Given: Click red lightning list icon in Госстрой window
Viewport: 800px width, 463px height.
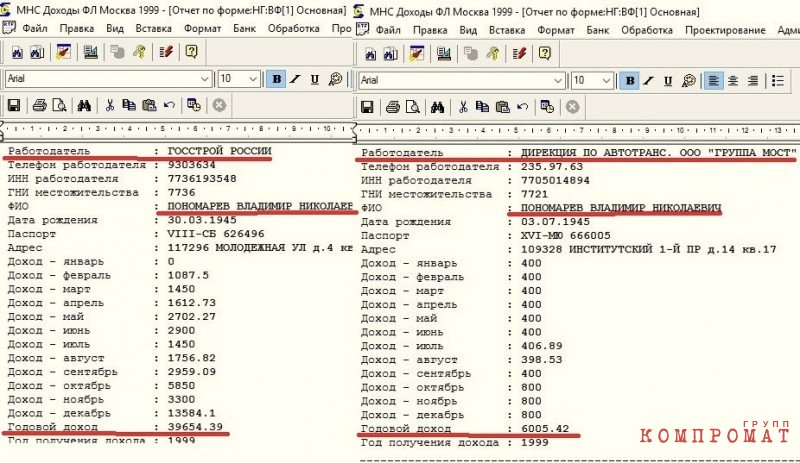Looking at the screenshot, I should coord(166,52).
